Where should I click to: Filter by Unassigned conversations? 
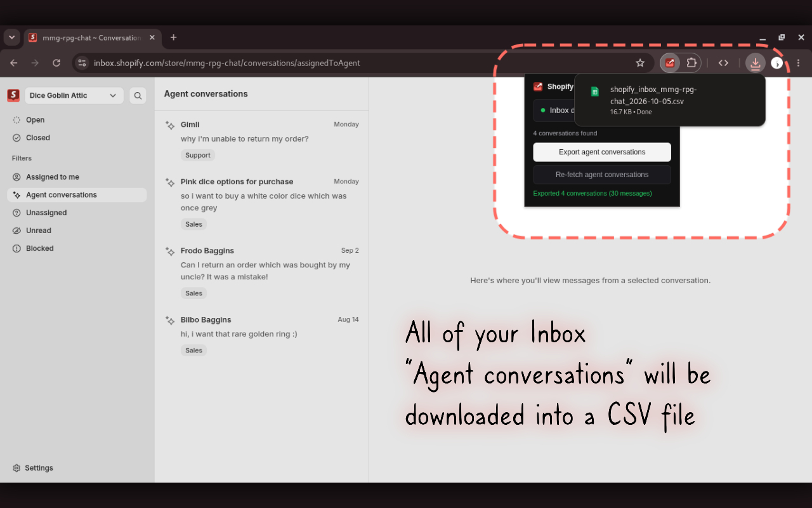tap(77, 213)
